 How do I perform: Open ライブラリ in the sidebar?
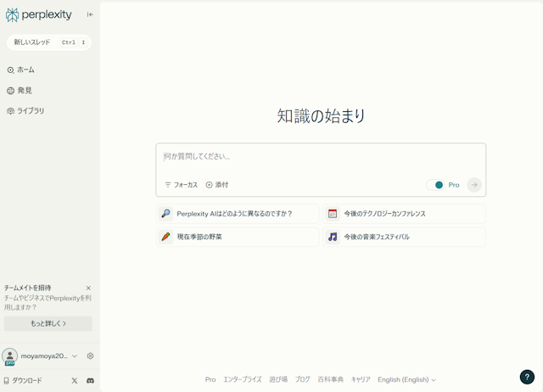(25, 111)
